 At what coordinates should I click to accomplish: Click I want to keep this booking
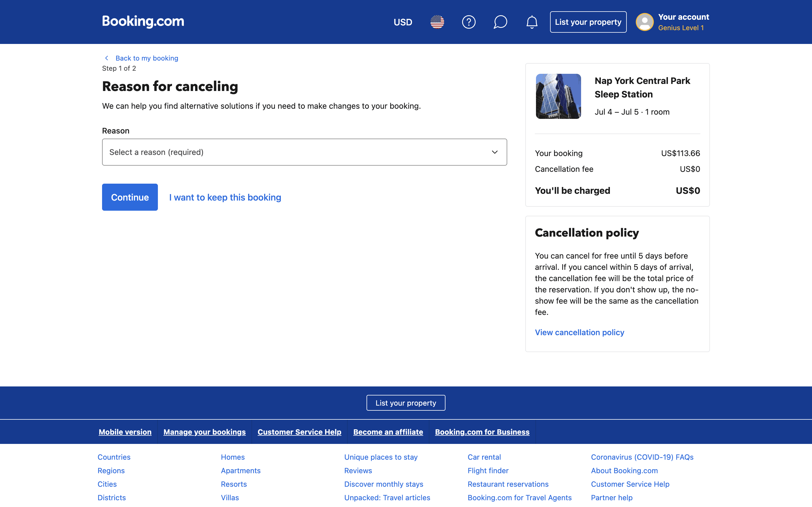pos(225,197)
